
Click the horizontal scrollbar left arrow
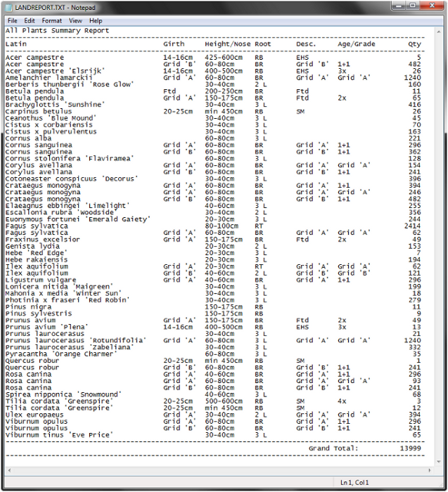coord(9,470)
